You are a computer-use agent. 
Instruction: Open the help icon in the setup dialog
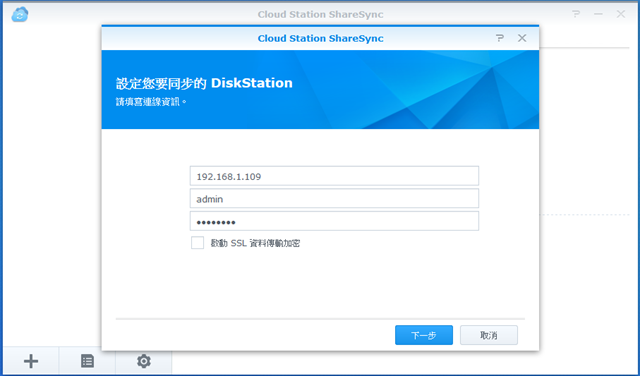(500, 38)
